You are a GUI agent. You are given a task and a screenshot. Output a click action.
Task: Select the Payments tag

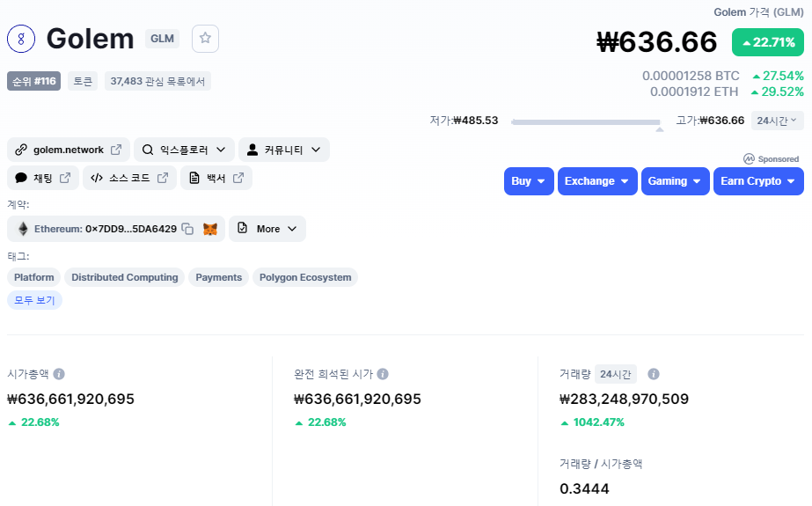218,277
